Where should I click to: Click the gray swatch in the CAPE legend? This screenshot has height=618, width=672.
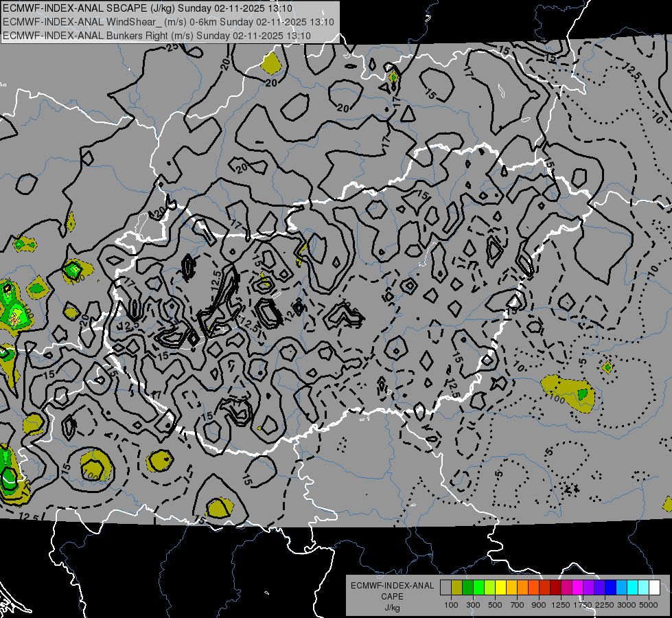coord(445,588)
